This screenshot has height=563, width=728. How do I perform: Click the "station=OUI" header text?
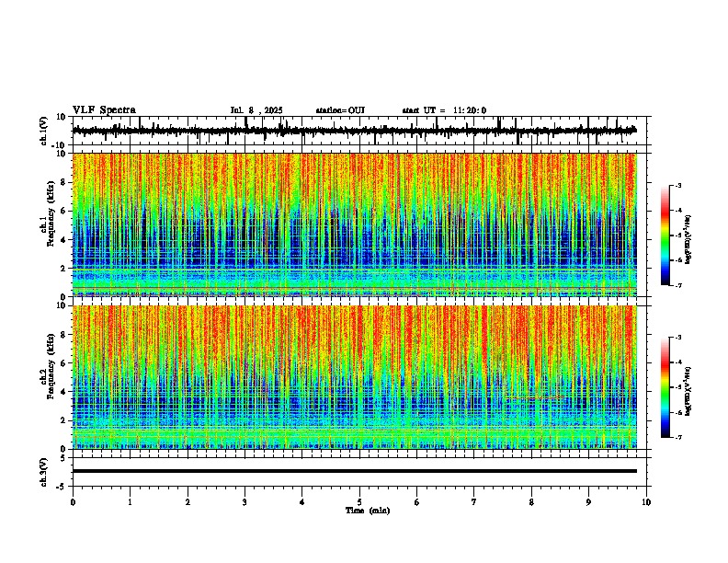coord(340,110)
